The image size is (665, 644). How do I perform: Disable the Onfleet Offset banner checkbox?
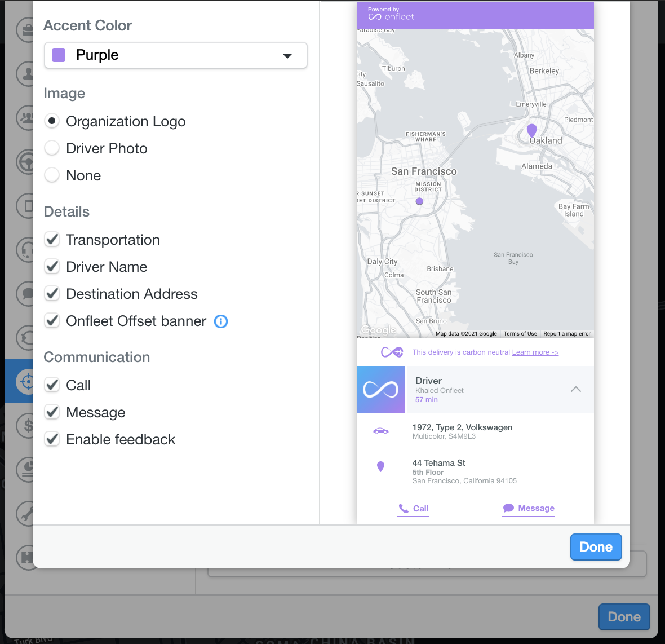(52, 321)
